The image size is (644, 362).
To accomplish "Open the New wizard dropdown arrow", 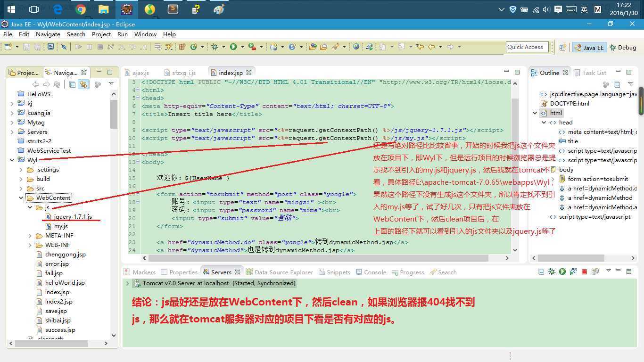I will click(x=17, y=47).
